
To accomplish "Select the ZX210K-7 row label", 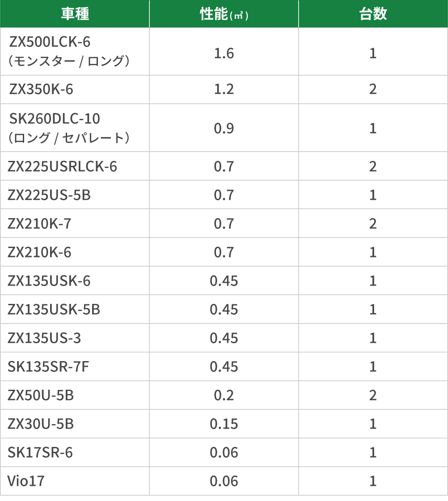I will coord(39,223).
